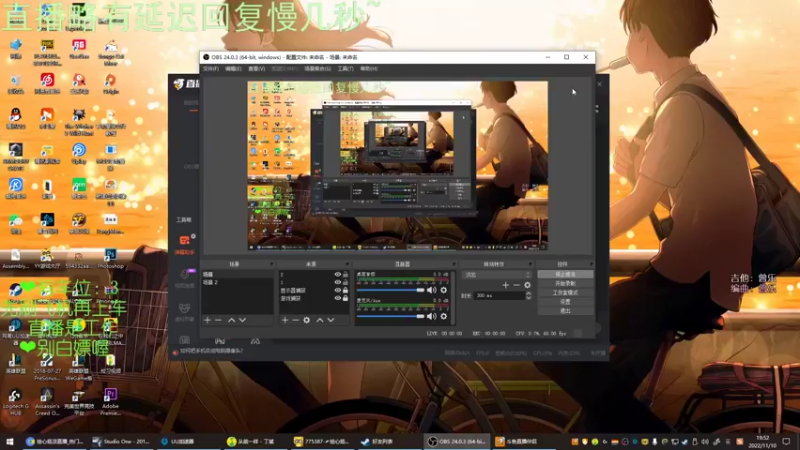Pop out the 控件 dock via corner icon
The height and width of the screenshot is (450, 800).
(x=591, y=264)
